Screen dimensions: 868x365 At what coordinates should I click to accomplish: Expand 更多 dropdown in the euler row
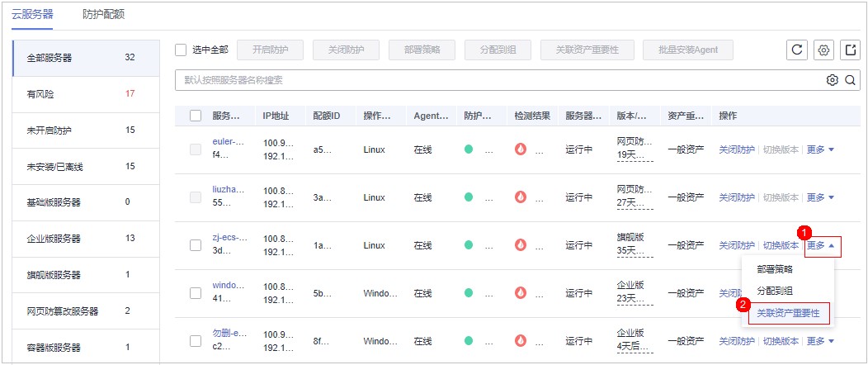tap(820, 149)
